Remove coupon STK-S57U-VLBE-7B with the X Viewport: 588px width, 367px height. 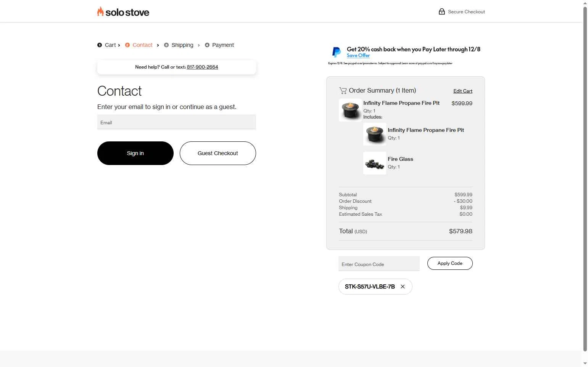(403, 287)
